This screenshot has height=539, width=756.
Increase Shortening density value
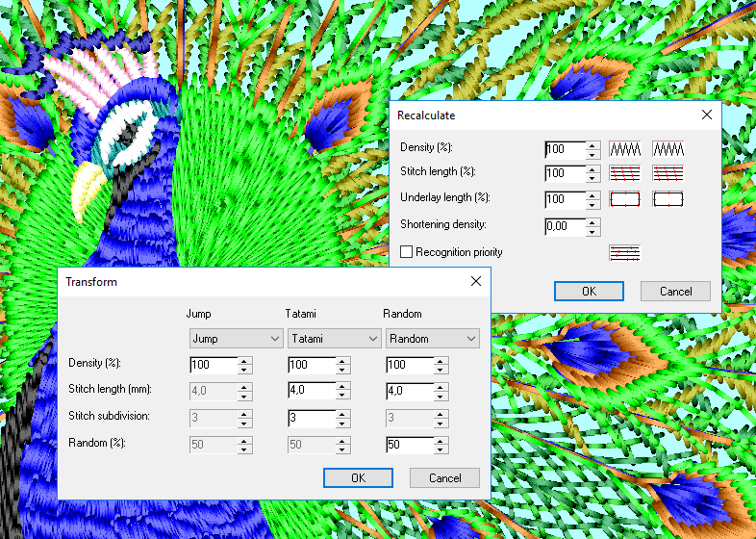[593, 222]
